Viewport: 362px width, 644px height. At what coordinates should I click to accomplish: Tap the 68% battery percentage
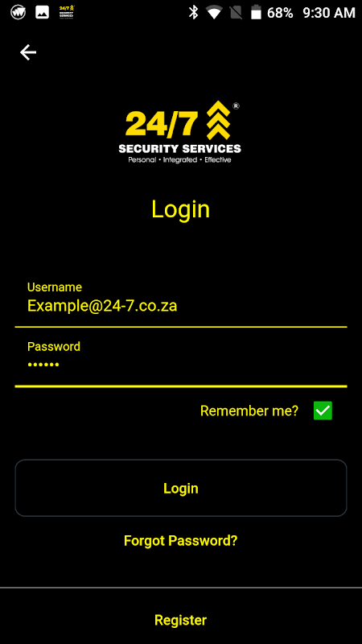point(280,13)
